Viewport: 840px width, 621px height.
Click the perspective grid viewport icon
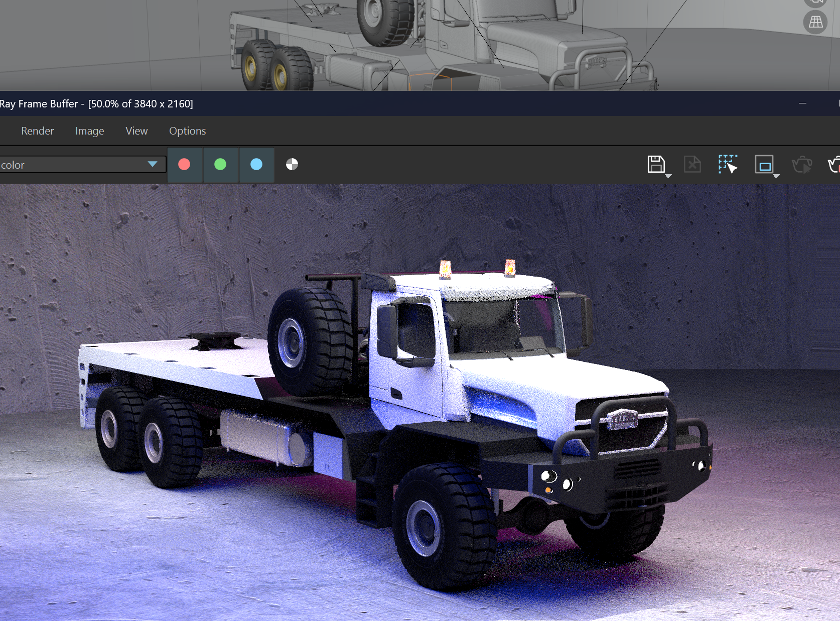click(815, 22)
